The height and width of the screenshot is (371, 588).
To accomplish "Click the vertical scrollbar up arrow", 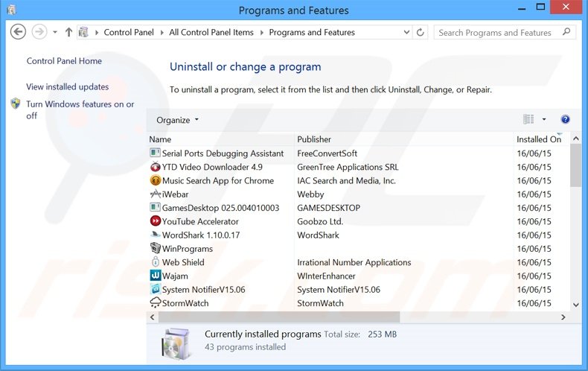I will pyautogui.click(x=576, y=139).
